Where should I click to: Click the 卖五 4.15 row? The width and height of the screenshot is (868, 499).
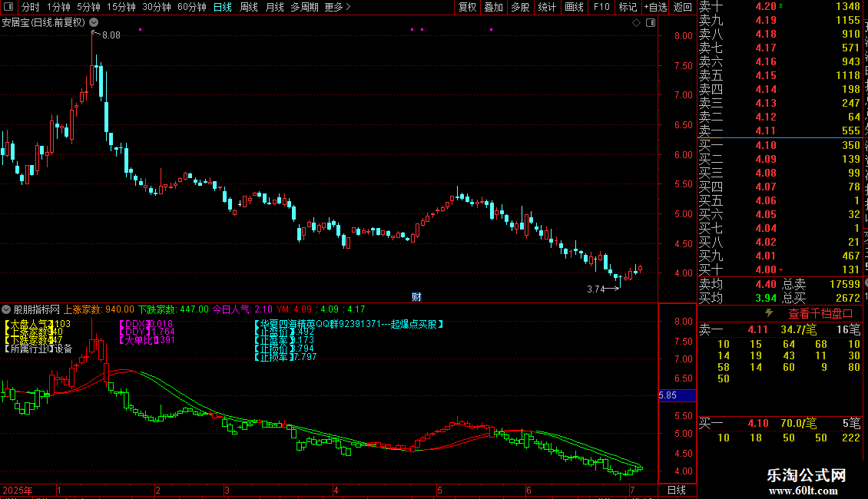[x=780, y=75]
